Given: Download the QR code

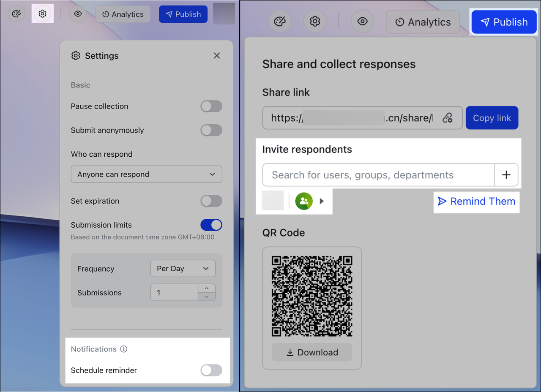Looking at the screenshot, I should click(312, 352).
